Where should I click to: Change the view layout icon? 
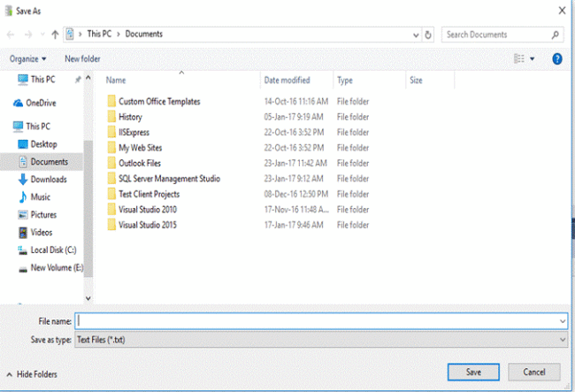pos(519,58)
